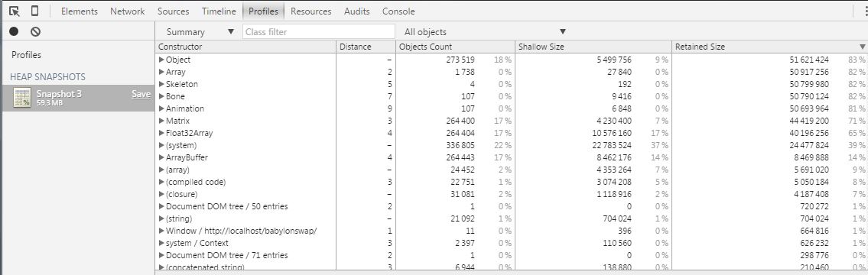Expand the Matrix constructor row
The image size is (868, 275).
(161, 121)
